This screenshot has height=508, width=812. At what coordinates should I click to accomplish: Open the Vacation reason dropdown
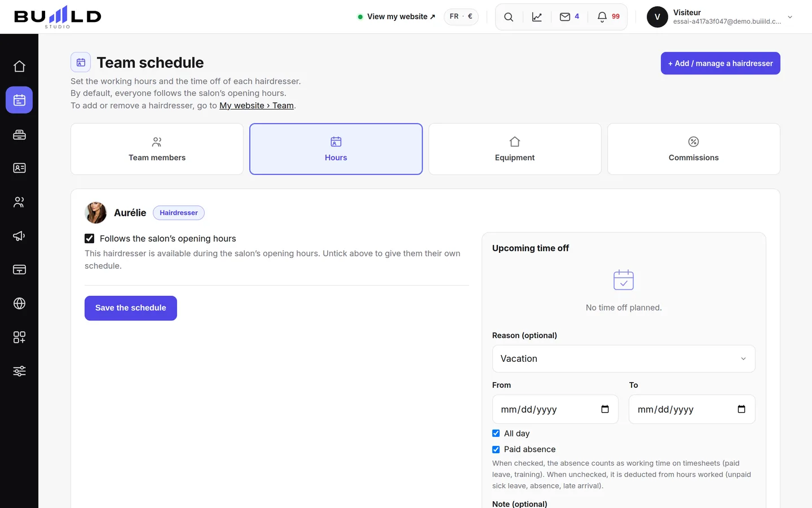click(624, 359)
